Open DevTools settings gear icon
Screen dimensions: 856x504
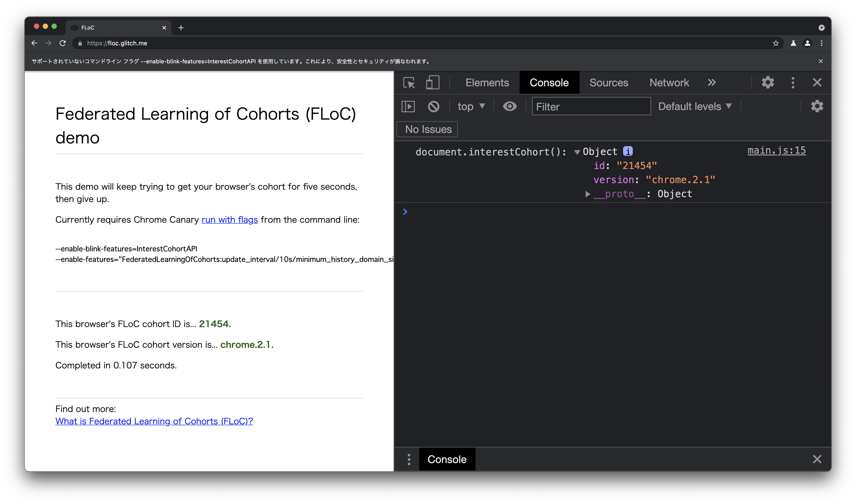click(768, 83)
